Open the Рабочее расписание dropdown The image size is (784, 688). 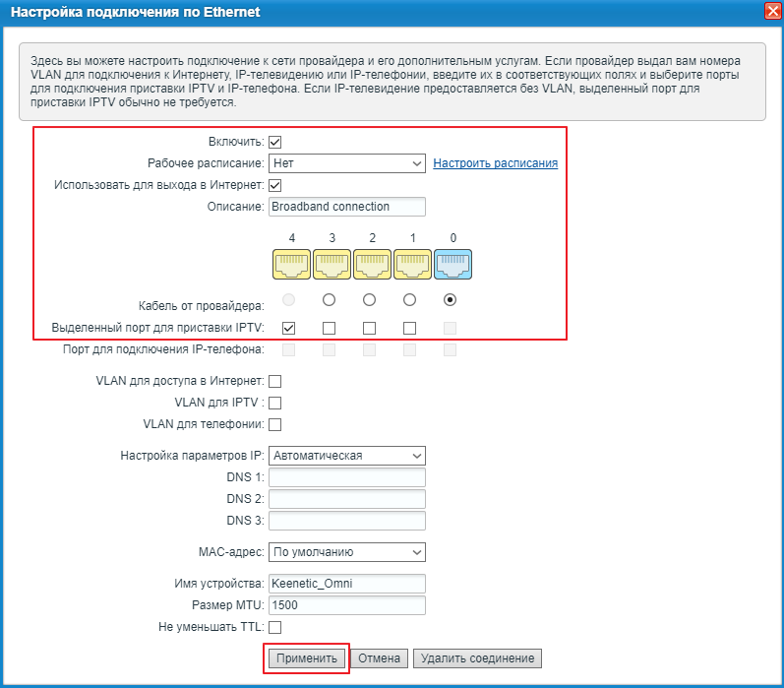[x=346, y=163]
